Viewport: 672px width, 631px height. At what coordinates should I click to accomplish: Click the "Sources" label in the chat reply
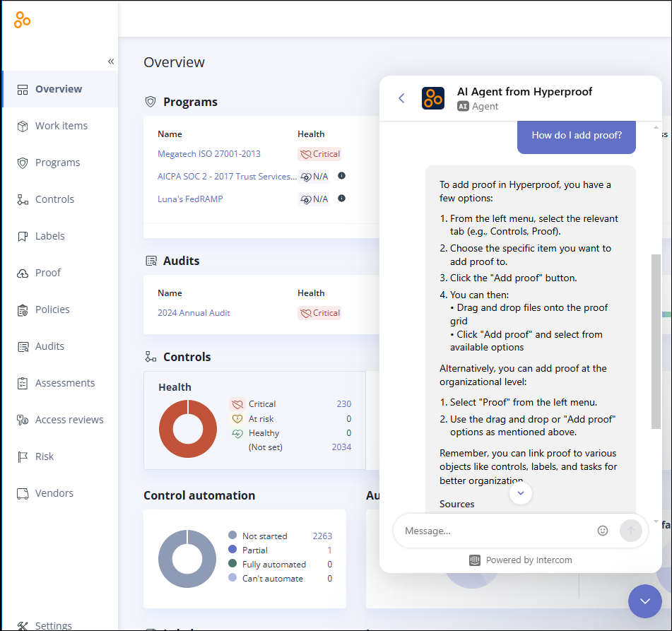(457, 504)
